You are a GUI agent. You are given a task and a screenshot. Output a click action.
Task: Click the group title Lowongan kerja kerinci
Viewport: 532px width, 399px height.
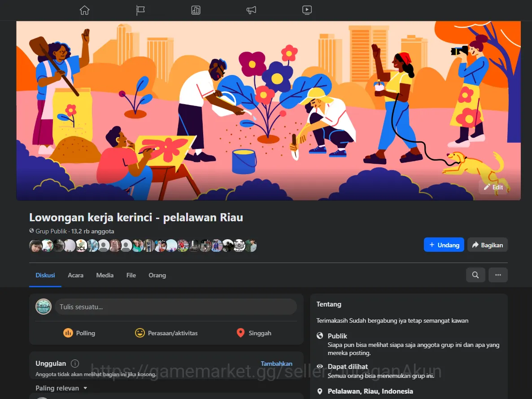pos(136,217)
